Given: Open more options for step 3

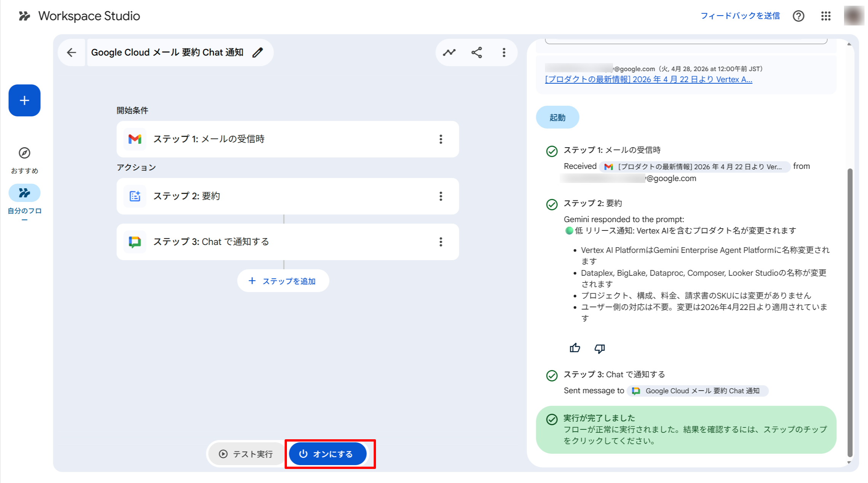Looking at the screenshot, I should [441, 242].
